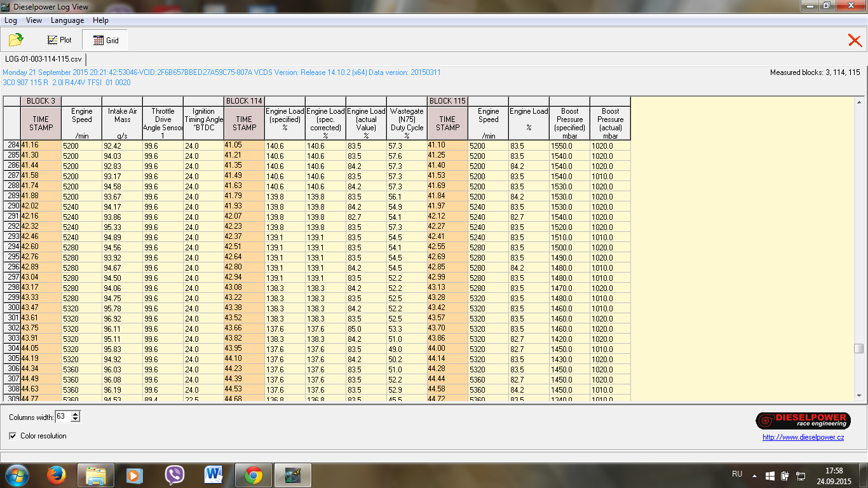The width and height of the screenshot is (868, 488).
Task: Select the Grid view button
Action: point(105,40)
